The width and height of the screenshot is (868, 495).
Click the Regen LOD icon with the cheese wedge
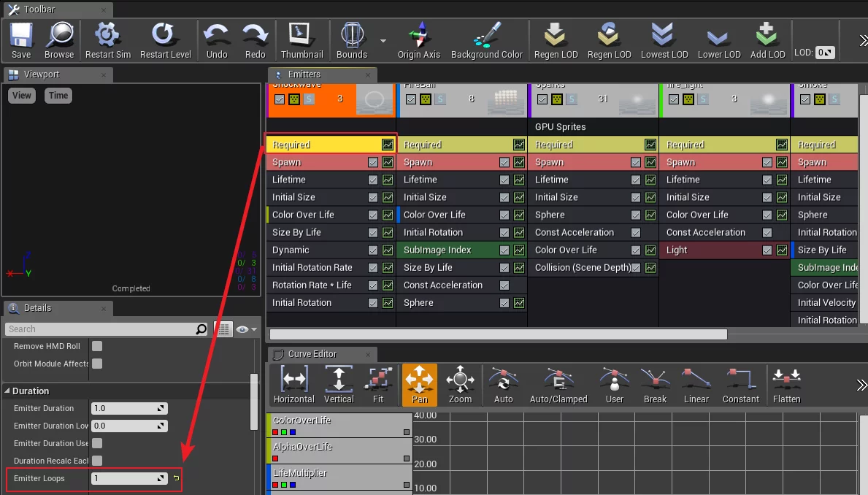609,36
